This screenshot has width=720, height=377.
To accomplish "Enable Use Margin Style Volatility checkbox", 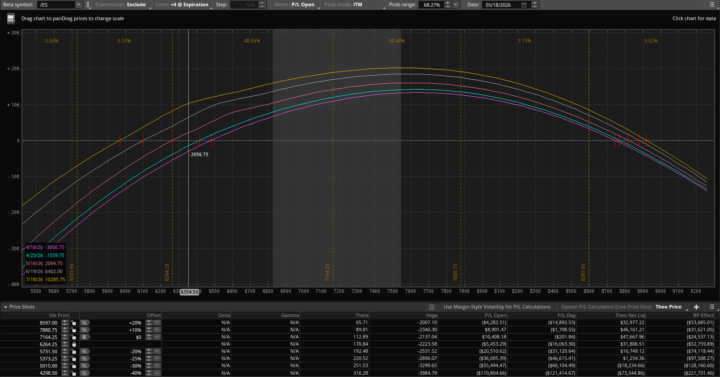I will 432,307.
